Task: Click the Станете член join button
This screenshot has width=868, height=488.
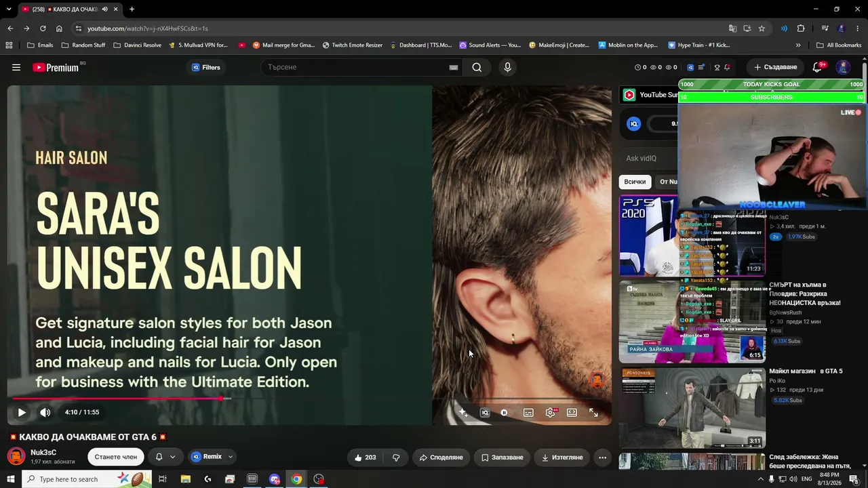Action: point(116,457)
